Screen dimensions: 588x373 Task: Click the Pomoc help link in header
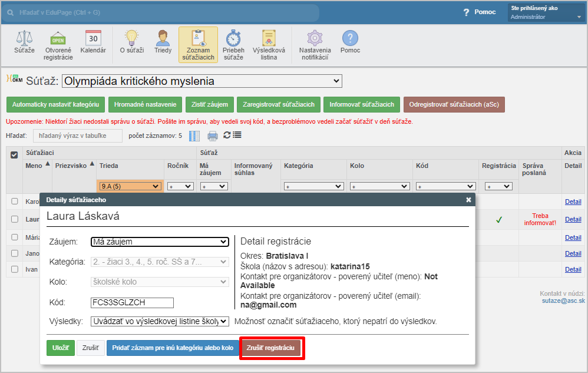pyautogui.click(x=480, y=12)
